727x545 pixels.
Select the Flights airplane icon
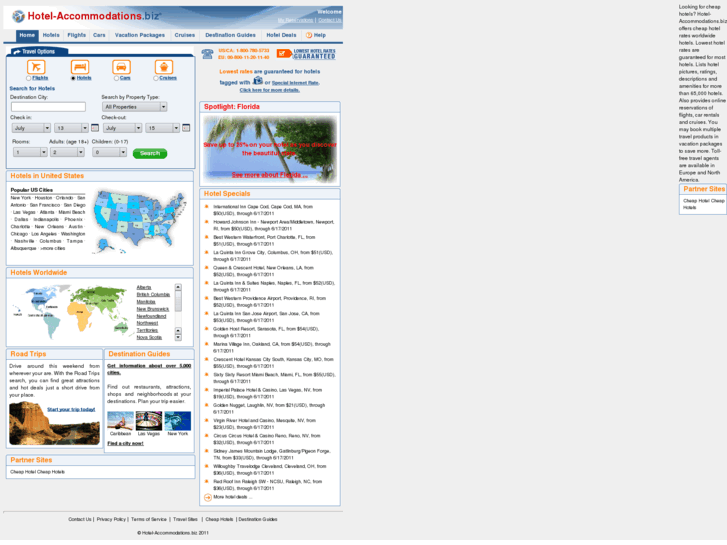36,67
